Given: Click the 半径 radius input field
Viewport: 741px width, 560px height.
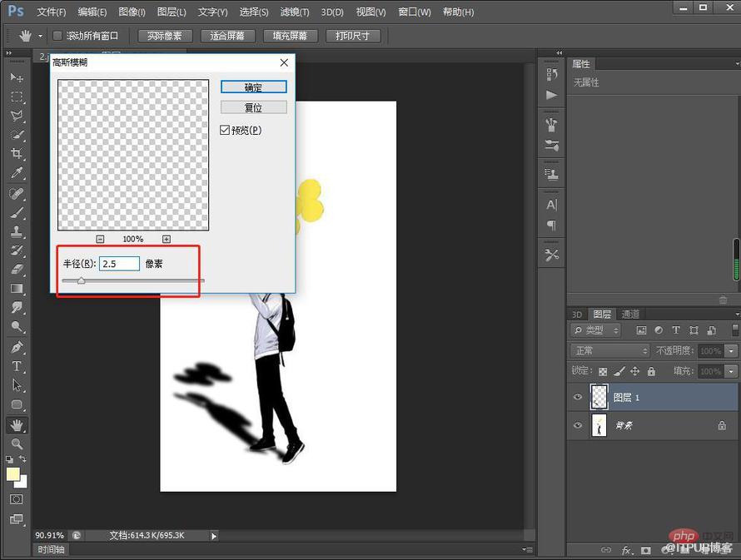Looking at the screenshot, I should pos(120,264).
